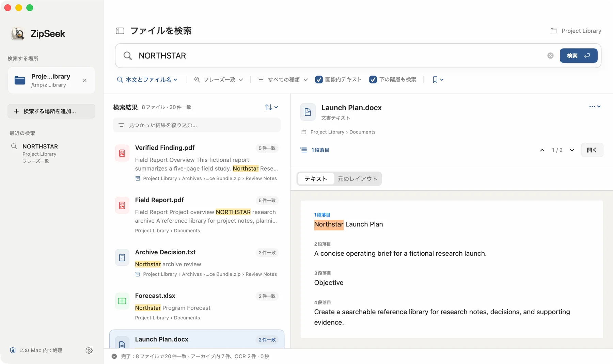Remove Project Library search location
613x364 pixels.
[x=85, y=80]
